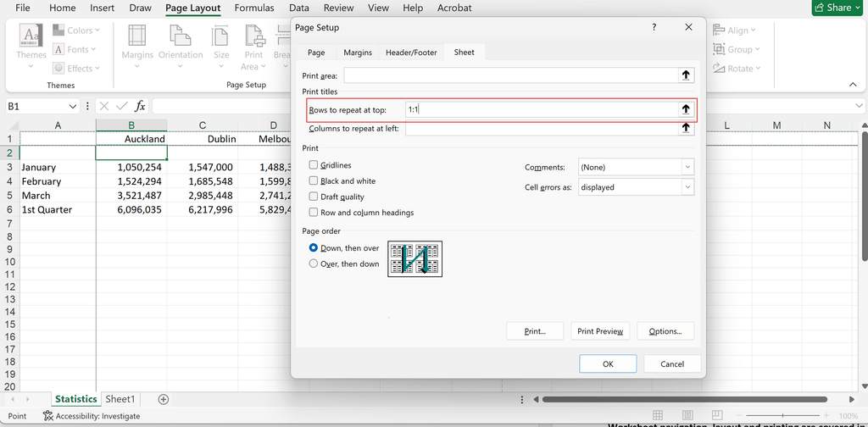Expand the formula bar chevron

click(x=860, y=106)
